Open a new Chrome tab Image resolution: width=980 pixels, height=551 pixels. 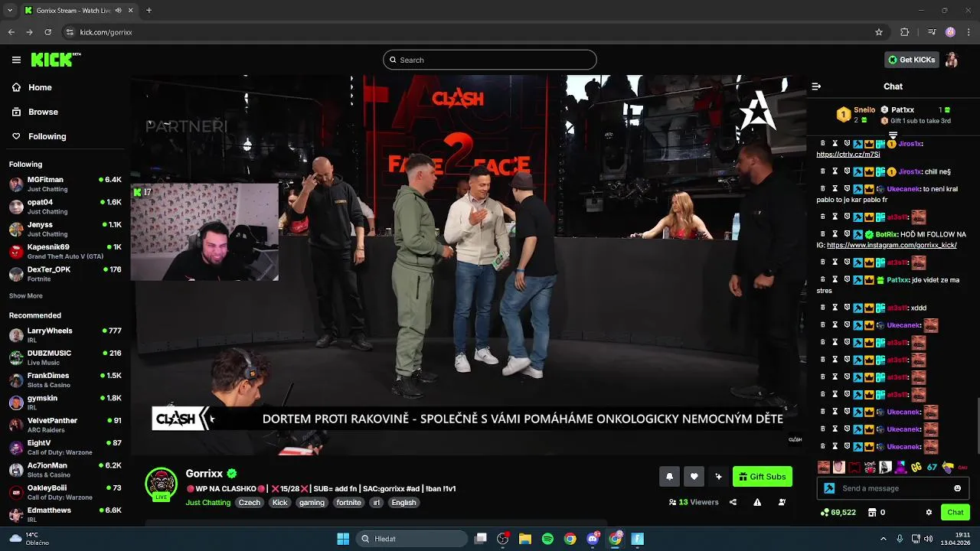149,10
